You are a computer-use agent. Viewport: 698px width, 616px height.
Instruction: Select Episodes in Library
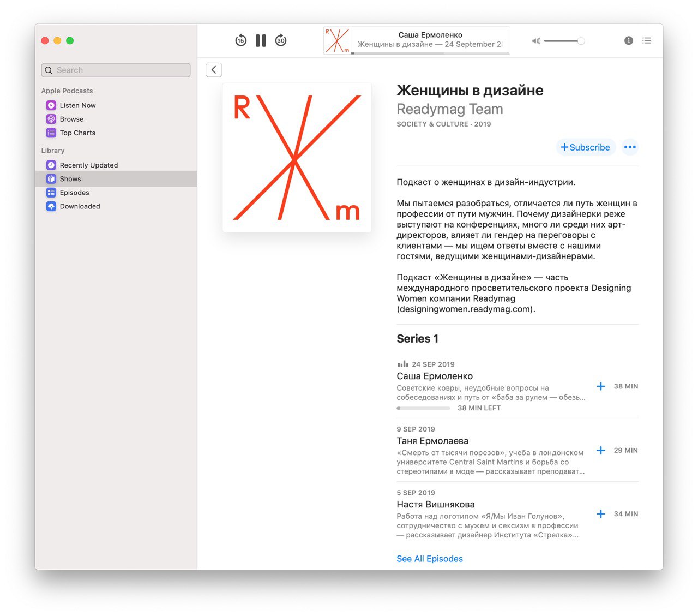tap(116, 193)
